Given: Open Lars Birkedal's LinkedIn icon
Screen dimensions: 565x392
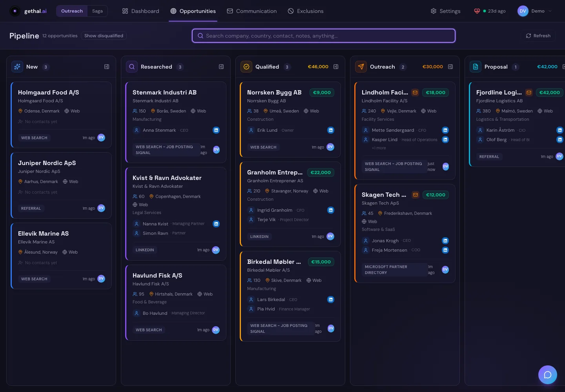Looking at the screenshot, I should 331,299.
